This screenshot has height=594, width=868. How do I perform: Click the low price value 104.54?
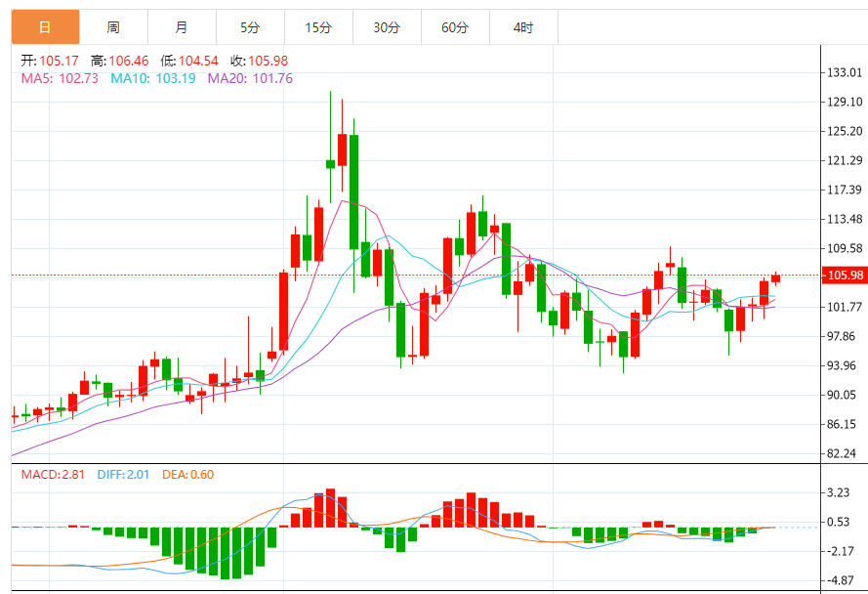point(198,61)
